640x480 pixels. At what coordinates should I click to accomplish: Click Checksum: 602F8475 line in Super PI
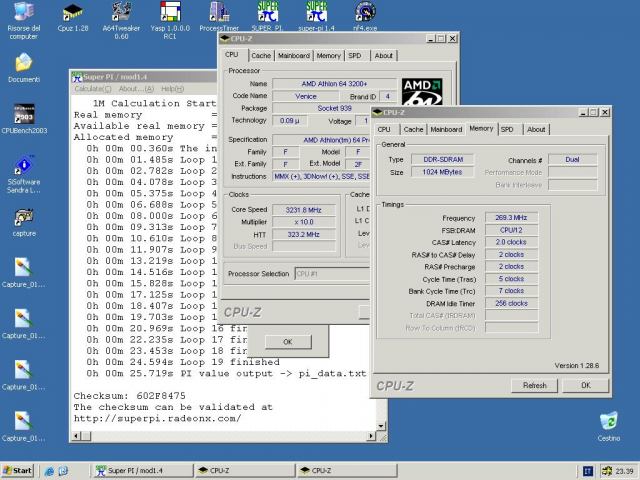[x=129, y=396]
